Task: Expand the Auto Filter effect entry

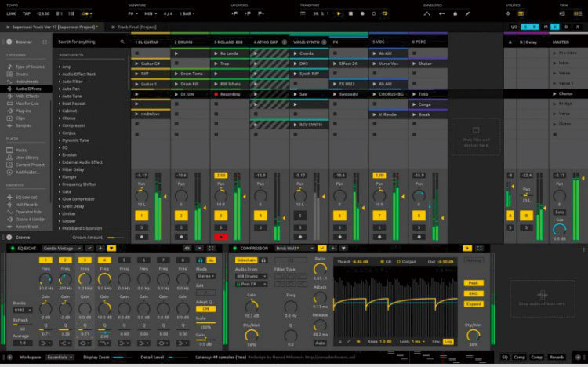Action: point(59,80)
